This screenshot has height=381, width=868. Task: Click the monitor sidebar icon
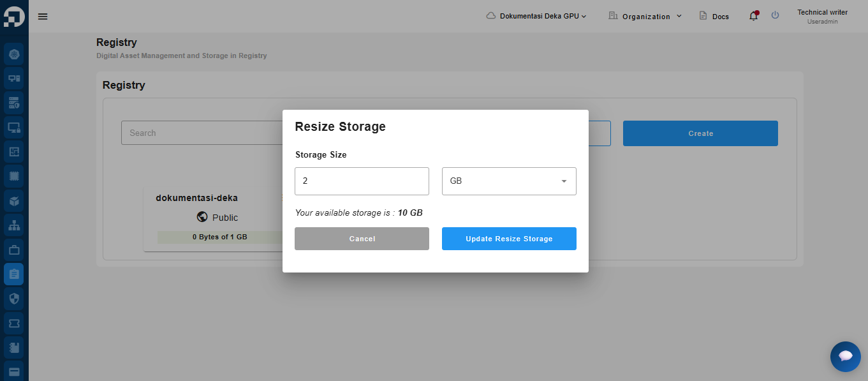click(x=14, y=128)
